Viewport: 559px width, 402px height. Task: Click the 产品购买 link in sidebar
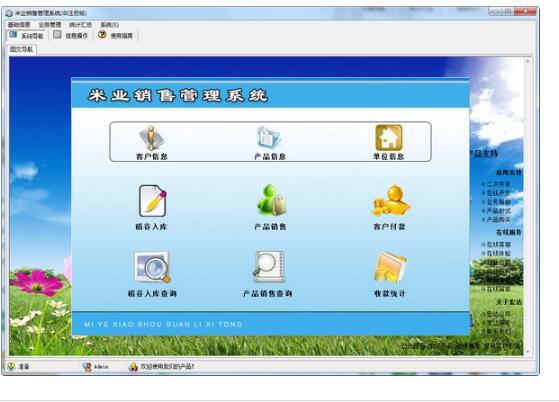pyautogui.click(x=498, y=220)
